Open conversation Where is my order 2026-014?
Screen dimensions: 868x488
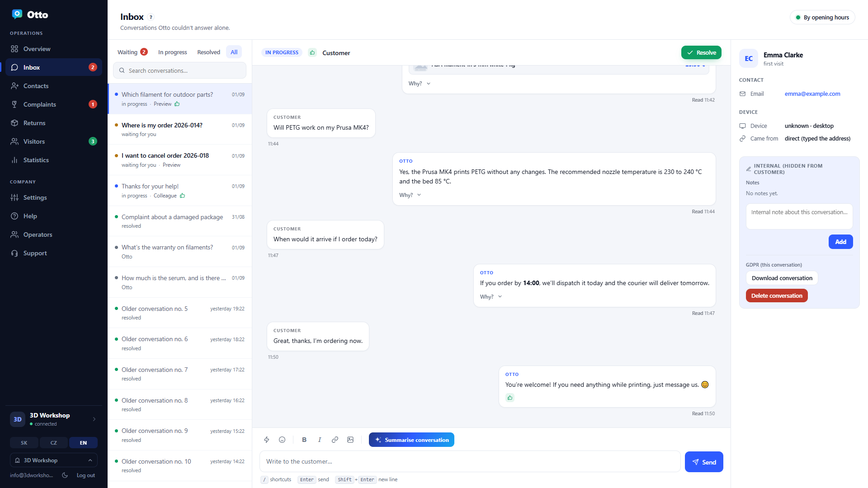tap(179, 129)
